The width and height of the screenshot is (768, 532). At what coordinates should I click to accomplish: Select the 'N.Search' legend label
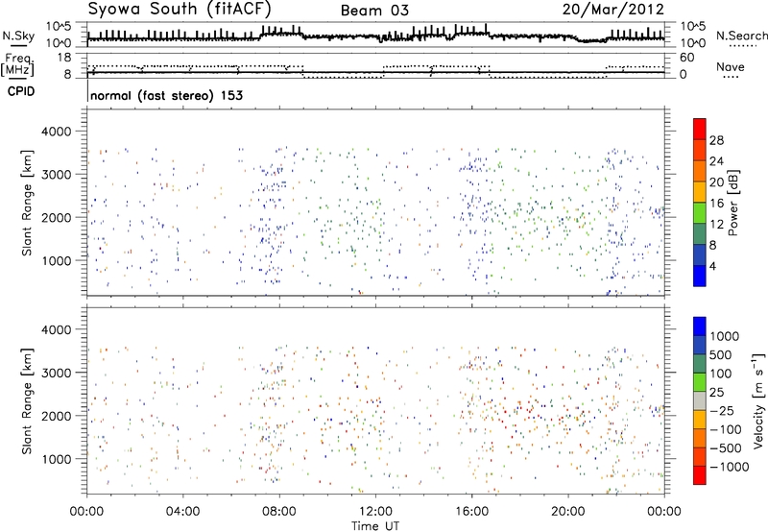point(741,36)
